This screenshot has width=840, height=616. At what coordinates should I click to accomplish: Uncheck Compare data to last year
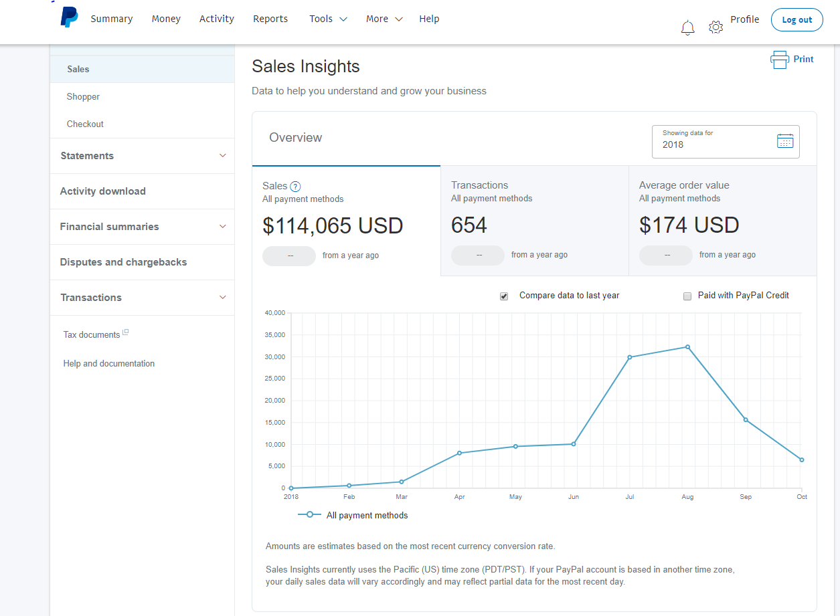[504, 296]
